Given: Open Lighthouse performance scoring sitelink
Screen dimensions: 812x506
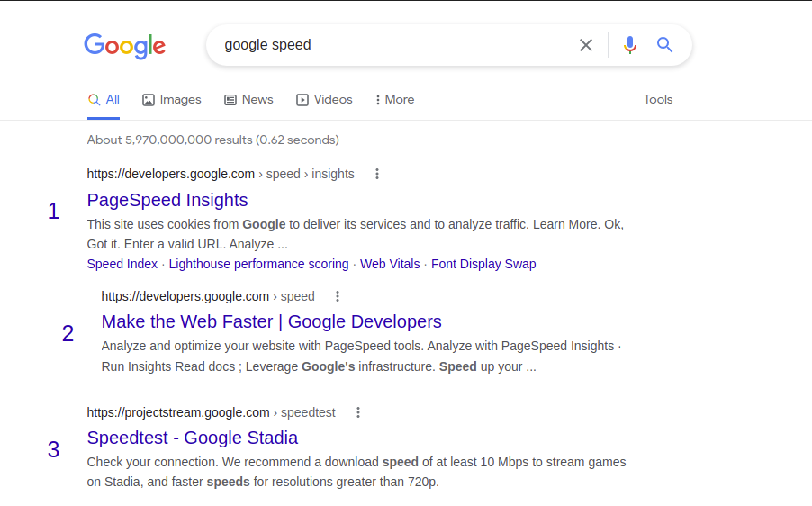Looking at the screenshot, I should 259,264.
